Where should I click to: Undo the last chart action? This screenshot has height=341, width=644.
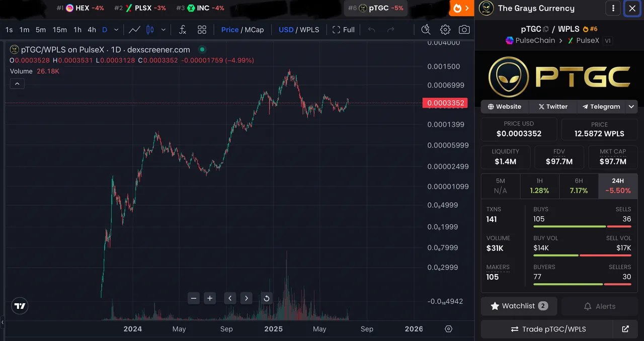point(372,30)
